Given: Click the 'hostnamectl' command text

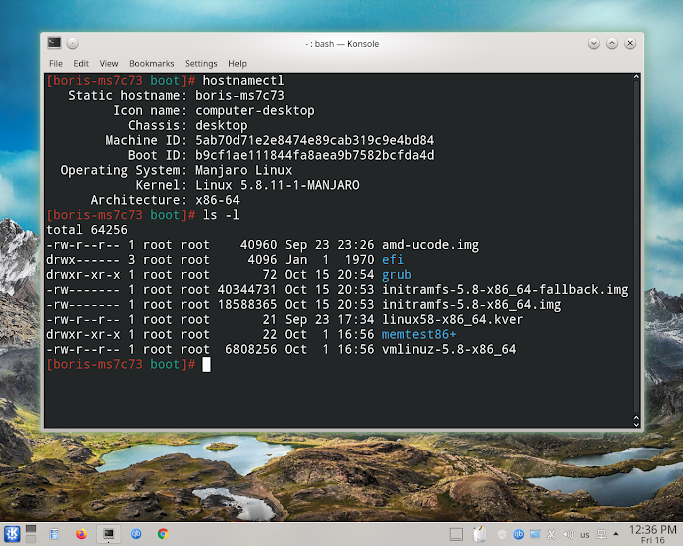Looking at the screenshot, I should [x=243, y=81].
